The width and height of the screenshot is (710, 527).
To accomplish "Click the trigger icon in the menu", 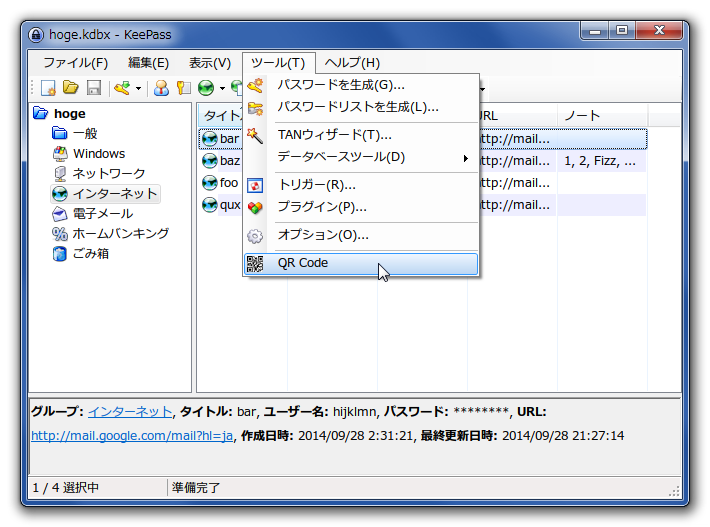I will pyautogui.click(x=255, y=186).
